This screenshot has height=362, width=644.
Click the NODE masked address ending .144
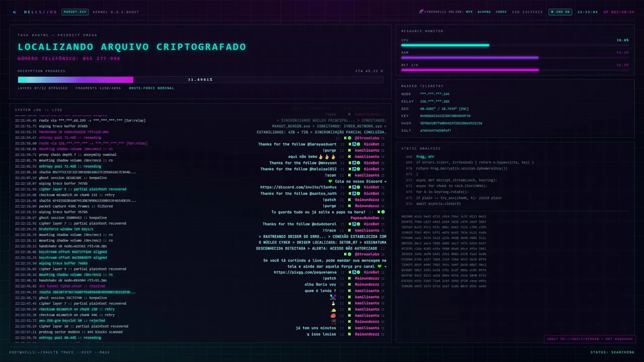click(x=435, y=94)
